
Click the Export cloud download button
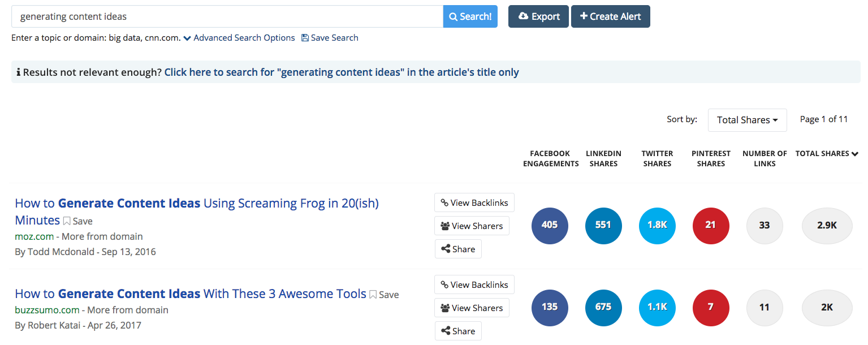pyautogui.click(x=538, y=16)
